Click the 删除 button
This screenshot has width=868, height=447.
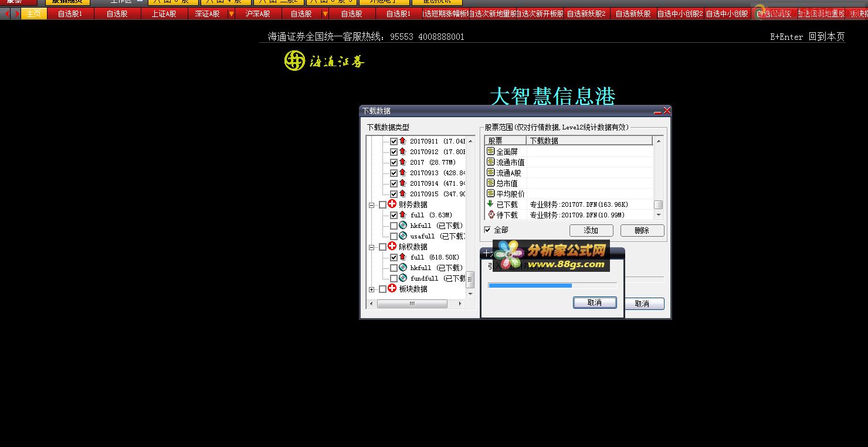[642, 231]
